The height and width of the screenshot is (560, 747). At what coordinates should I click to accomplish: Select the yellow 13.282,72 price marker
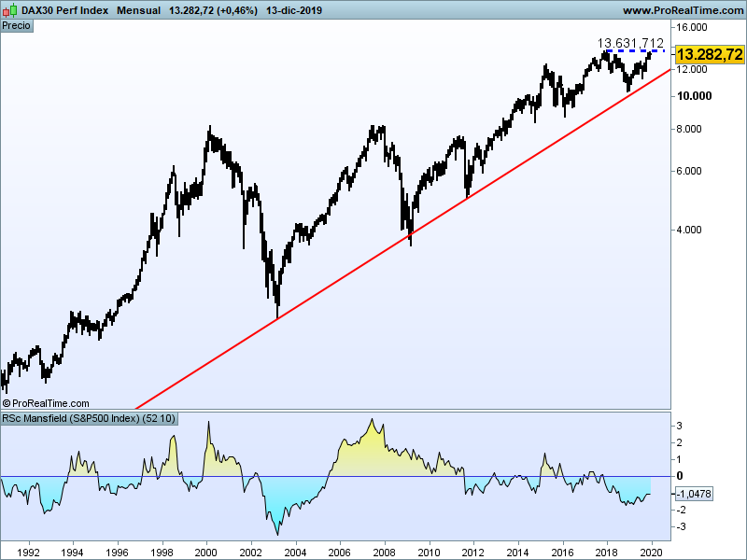[708, 55]
